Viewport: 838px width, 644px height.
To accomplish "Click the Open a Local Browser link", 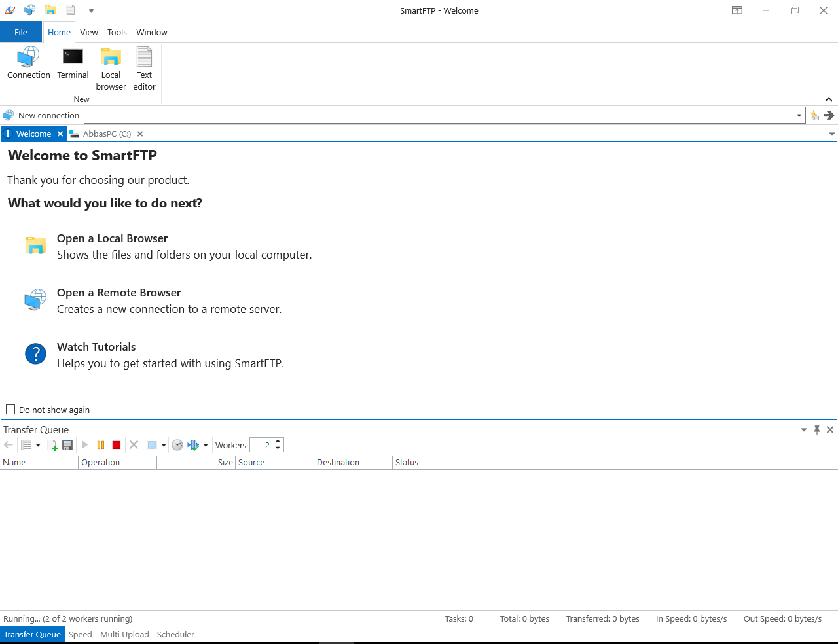I will tap(112, 238).
